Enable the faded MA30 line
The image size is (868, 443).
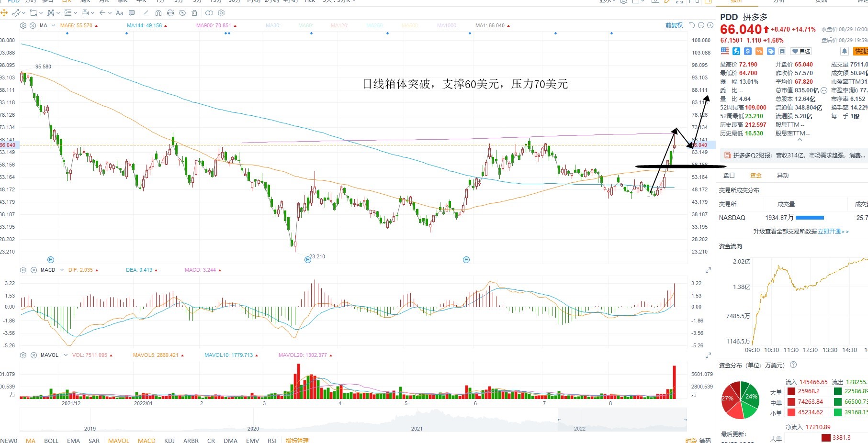tap(273, 25)
